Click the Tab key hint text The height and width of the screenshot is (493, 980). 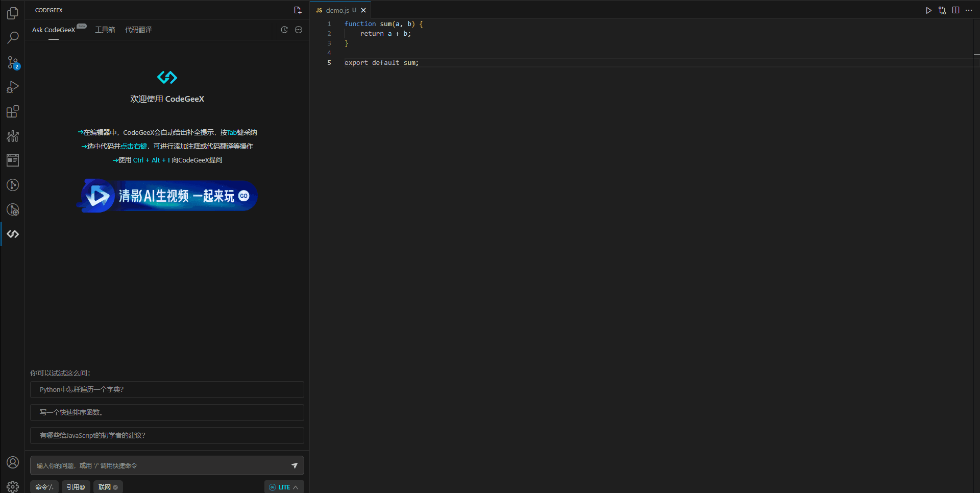[x=232, y=132]
